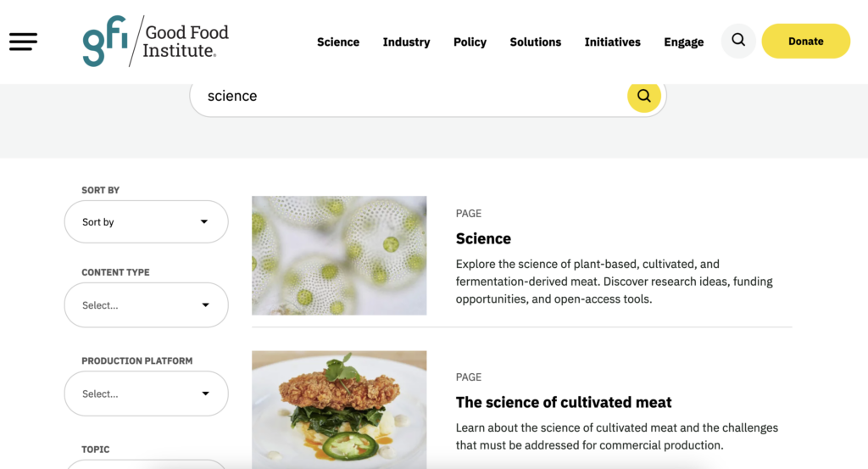Expand the Production Platform select dropdown
The image size is (868, 469).
pyautogui.click(x=146, y=394)
